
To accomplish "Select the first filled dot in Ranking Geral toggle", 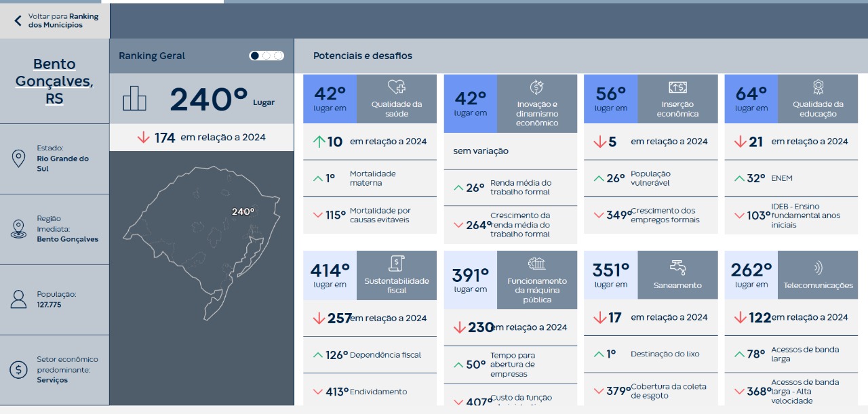I will coord(255,56).
